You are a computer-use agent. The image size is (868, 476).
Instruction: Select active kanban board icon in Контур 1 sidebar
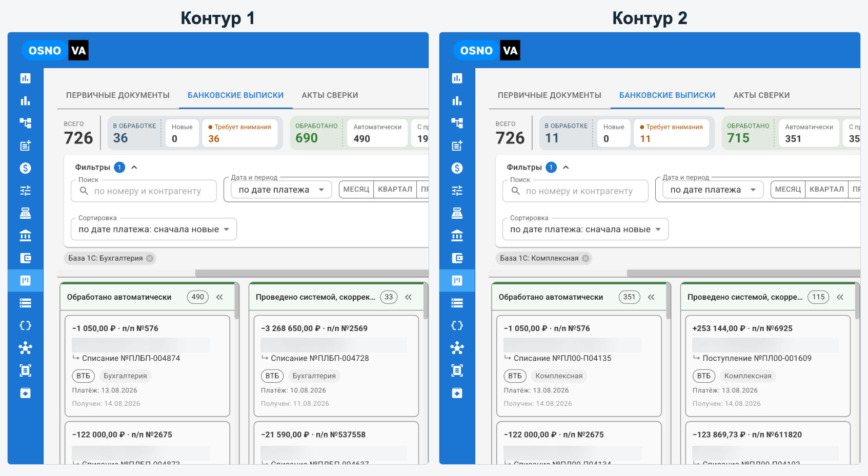pyautogui.click(x=25, y=280)
